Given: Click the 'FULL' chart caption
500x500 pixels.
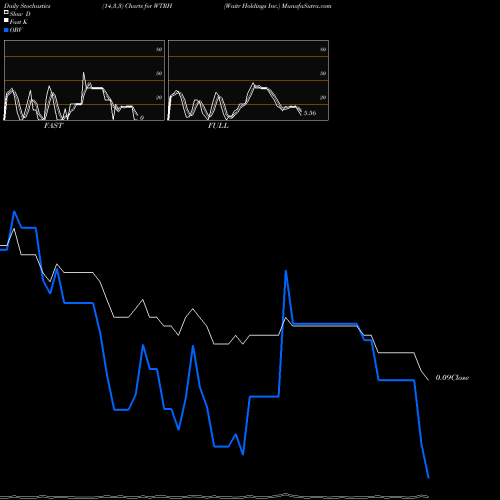Looking at the screenshot, I should 218,126.
